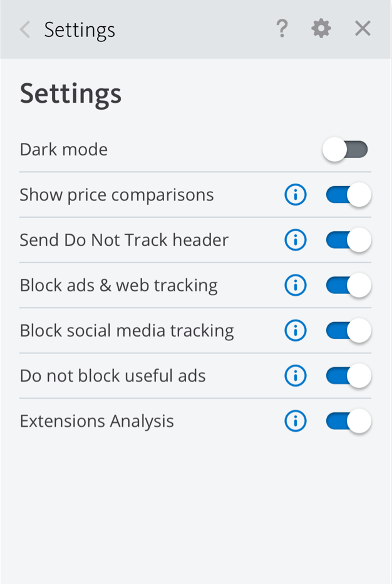This screenshot has width=392, height=584.
Task: Open the help panel via question mark icon
Action: click(282, 28)
